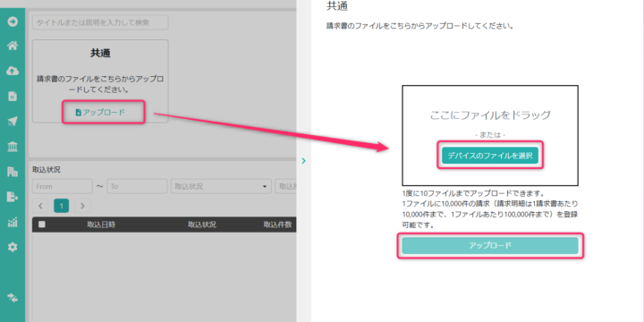Open the 取込状況 dropdown filter
644x322 pixels.
tap(222, 186)
